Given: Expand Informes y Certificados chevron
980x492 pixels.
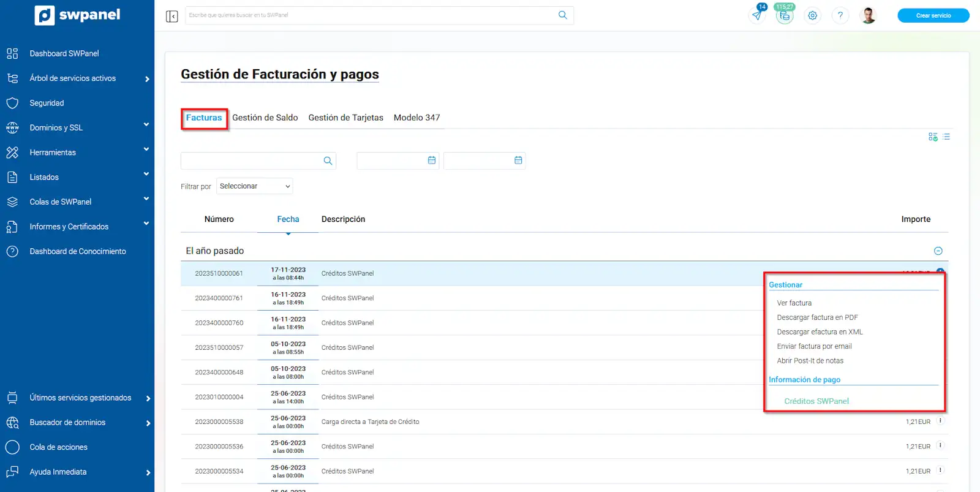Looking at the screenshot, I should [x=146, y=224].
